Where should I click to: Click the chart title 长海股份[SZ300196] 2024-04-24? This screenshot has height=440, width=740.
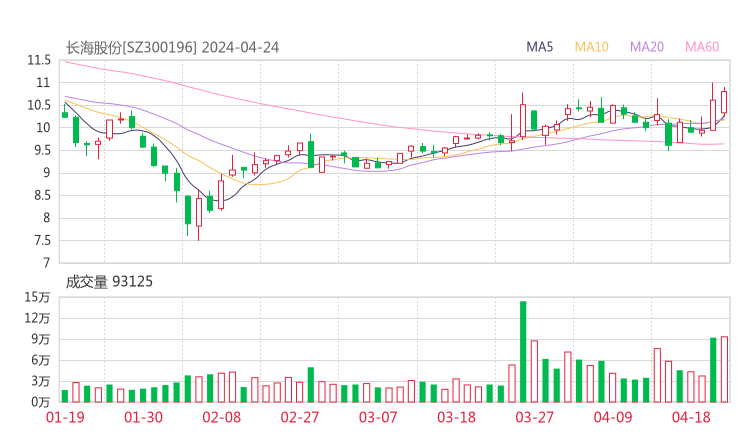point(172,47)
